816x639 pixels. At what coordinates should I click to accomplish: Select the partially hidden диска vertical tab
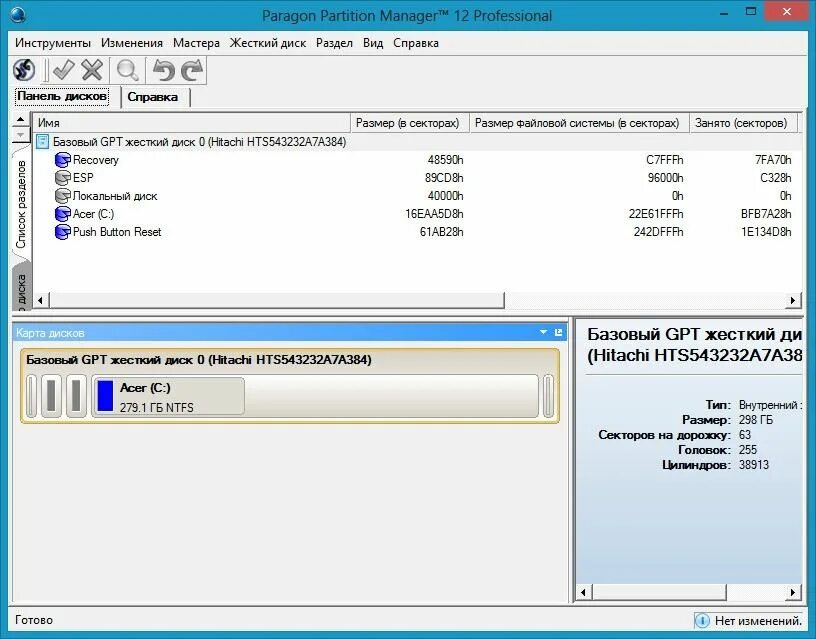pos(21,289)
